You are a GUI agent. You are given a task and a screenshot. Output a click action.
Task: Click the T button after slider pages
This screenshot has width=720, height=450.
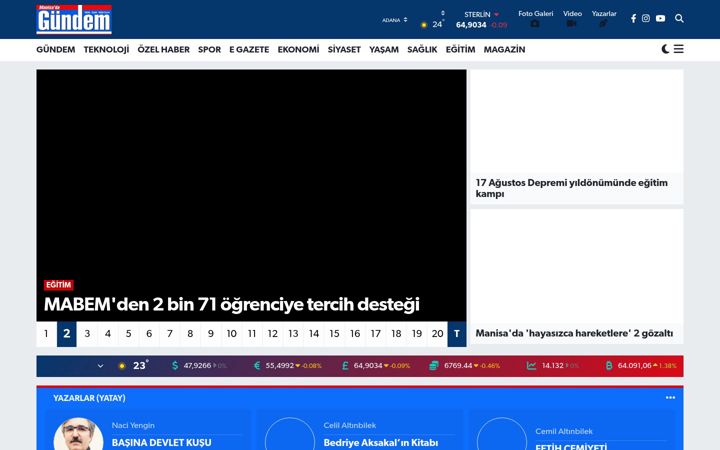(x=457, y=334)
